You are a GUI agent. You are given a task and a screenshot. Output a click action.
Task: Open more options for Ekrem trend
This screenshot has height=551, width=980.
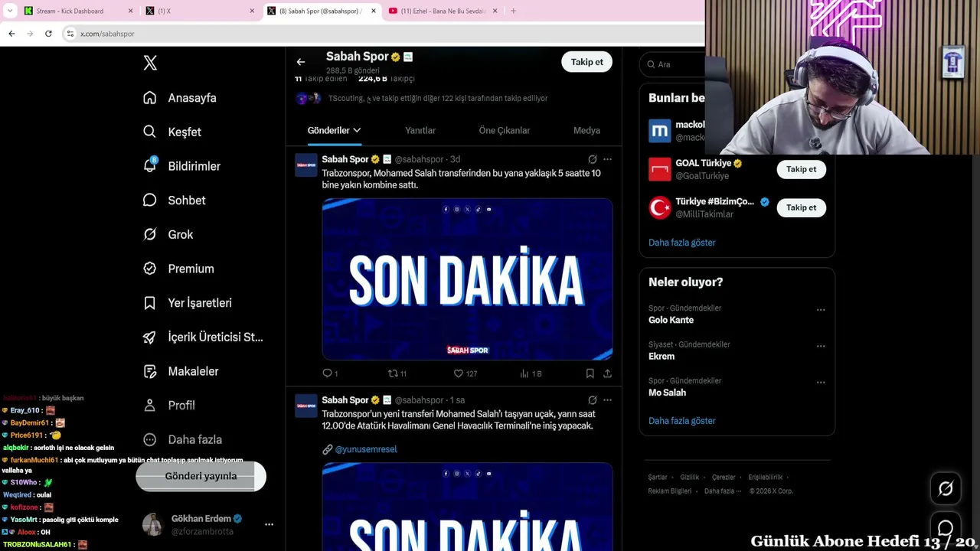click(x=821, y=346)
